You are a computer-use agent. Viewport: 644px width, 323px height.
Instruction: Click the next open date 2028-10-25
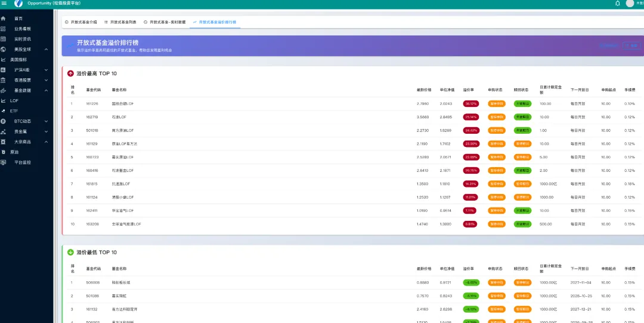[x=580, y=296]
